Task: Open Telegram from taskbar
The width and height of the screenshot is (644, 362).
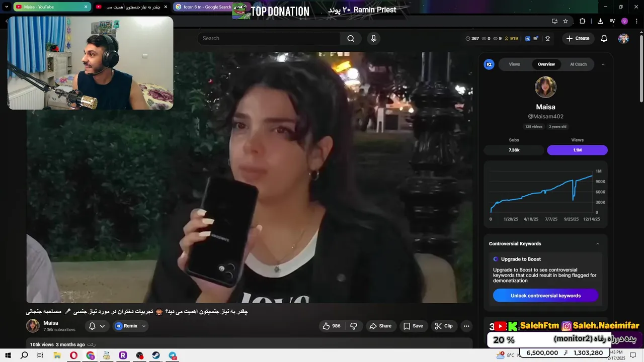Action: point(173,355)
